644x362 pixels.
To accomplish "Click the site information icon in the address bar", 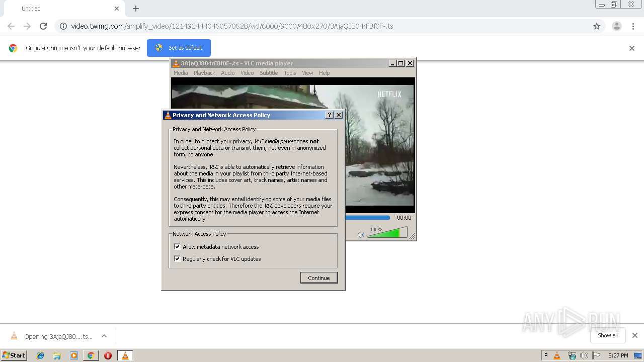I will click(x=63, y=26).
